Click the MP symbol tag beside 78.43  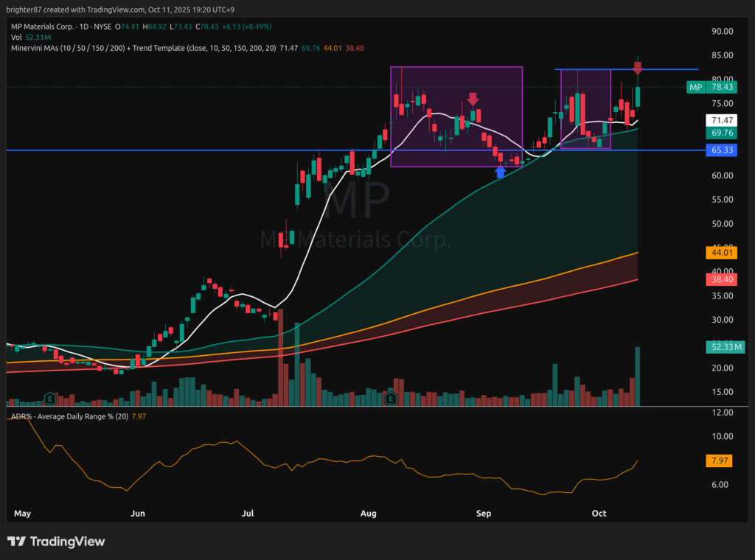[695, 87]
